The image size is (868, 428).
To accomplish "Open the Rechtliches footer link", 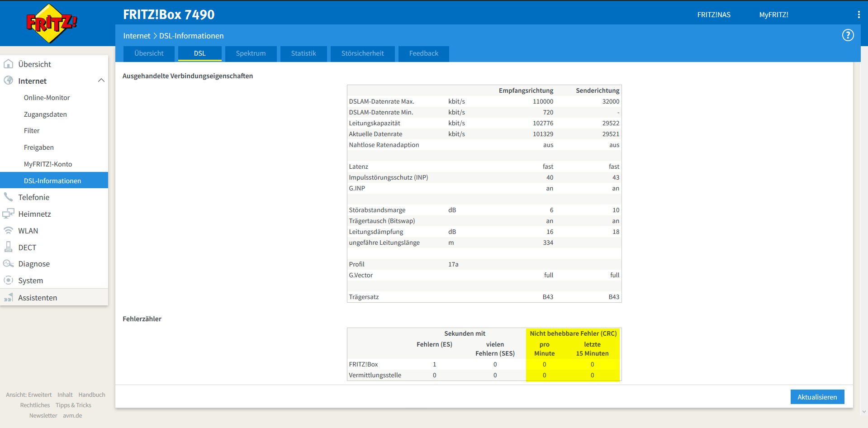I will coord(35,405).
